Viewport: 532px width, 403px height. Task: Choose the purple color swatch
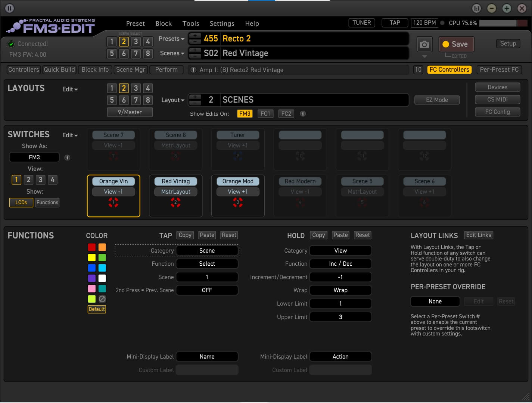pyautogui.click(x=92, y=278)
